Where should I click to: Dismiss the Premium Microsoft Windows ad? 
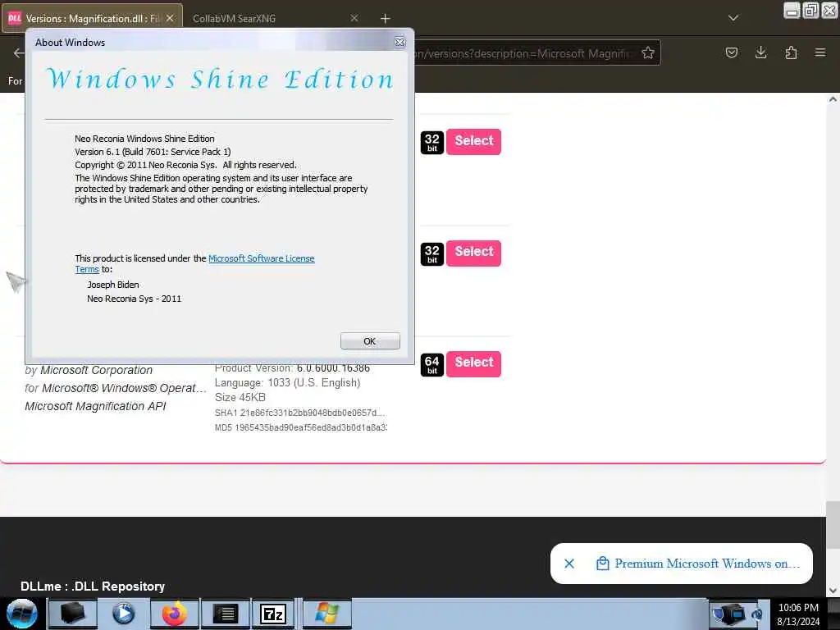pos(569,564)
